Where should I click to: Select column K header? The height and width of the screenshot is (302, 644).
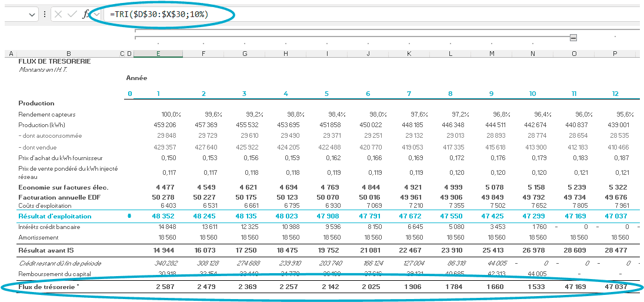coord(409,54)
